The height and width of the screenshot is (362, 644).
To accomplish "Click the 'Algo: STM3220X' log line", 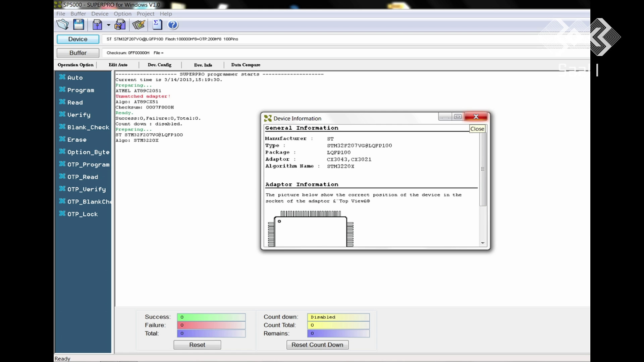I will [137, 140].
